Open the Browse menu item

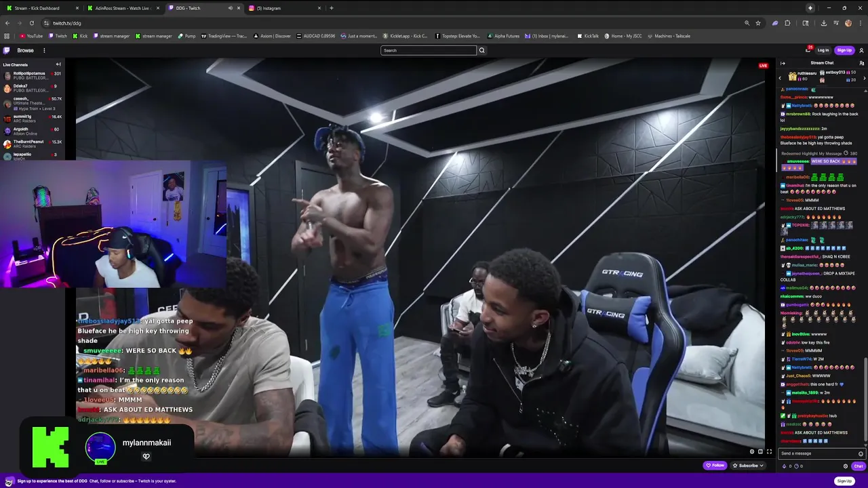point(25,50)
